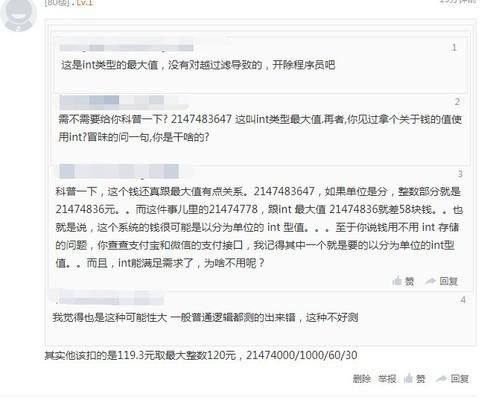This screenshot has height=400, width=502.
Task: Click the Lv.1 level badge
Action: click(x=84, y=3)
